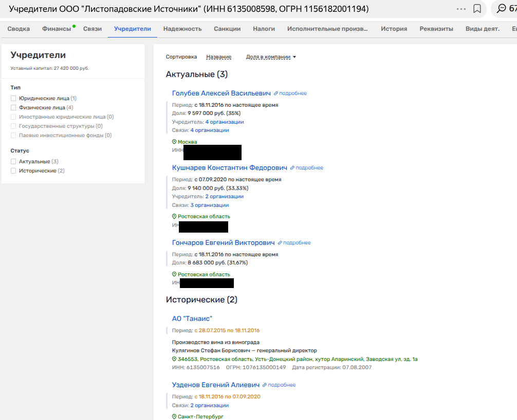Click link icon beside Узденов Евгений Алиевич
The width and height of the screenshot is (517, 420).
coord(265,385)
